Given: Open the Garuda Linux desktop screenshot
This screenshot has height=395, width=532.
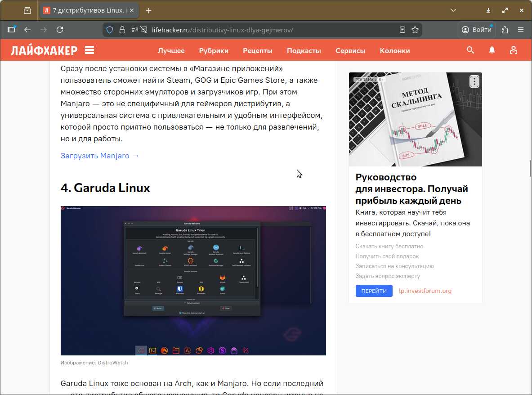Looking at the screenshot, I should tap(193, 281).
